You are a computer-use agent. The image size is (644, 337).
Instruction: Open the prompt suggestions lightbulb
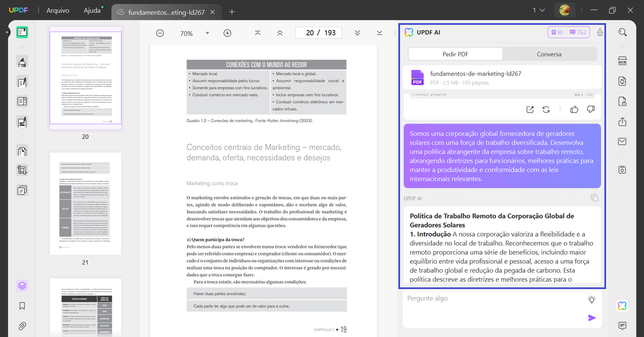[x=592, y=299]
